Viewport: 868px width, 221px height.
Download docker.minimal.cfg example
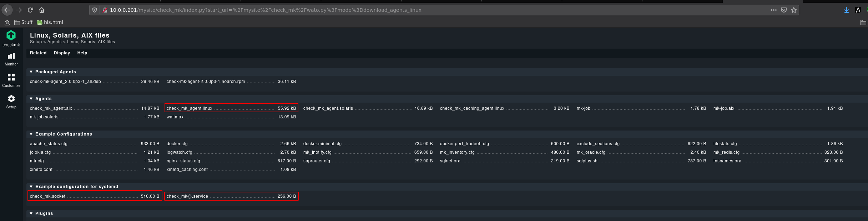coord(322,144)
